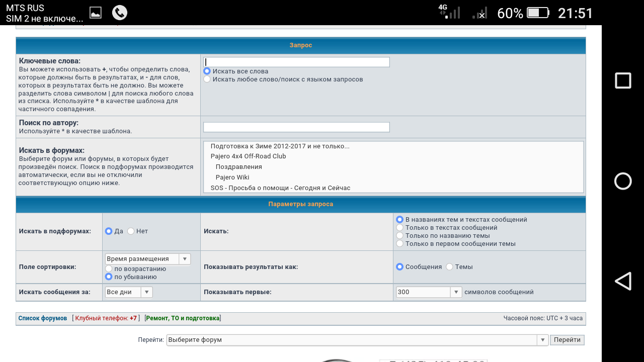This screenshot has width=644, height=362.
Task: Open the '300' characters count dropdown
Action: pyautogui.click(x=429, y=292)
